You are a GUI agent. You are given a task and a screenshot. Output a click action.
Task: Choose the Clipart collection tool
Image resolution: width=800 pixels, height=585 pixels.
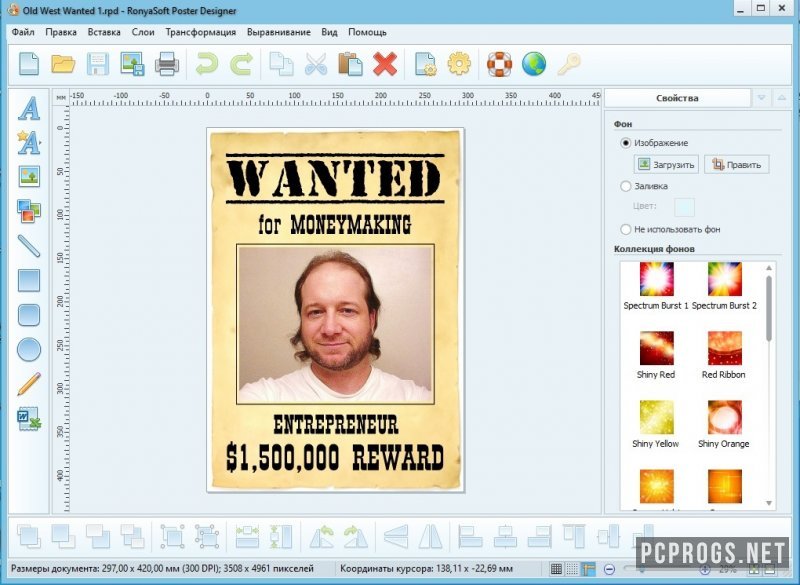coord(29,211)
